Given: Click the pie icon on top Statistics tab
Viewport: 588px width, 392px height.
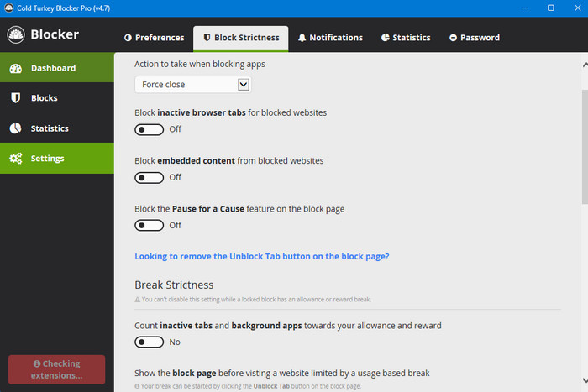Looking at the screenshot, I should (385, 38).
